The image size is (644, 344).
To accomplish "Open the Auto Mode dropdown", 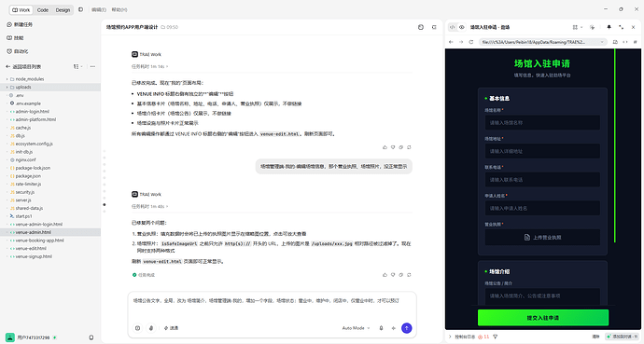I will [357, 328].
